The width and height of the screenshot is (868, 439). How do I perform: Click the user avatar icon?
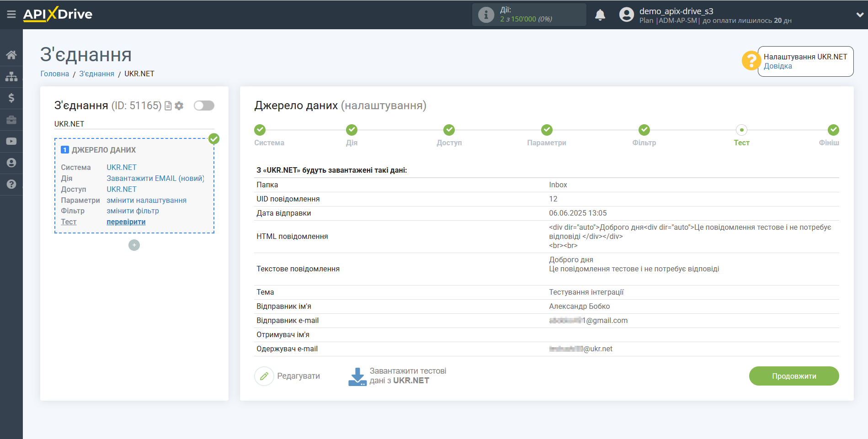[627, 15]
